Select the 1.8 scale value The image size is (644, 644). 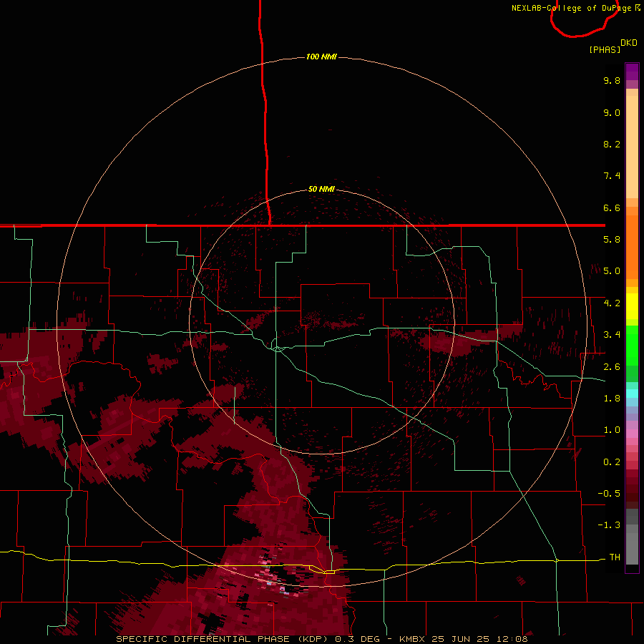click(612, 399)
